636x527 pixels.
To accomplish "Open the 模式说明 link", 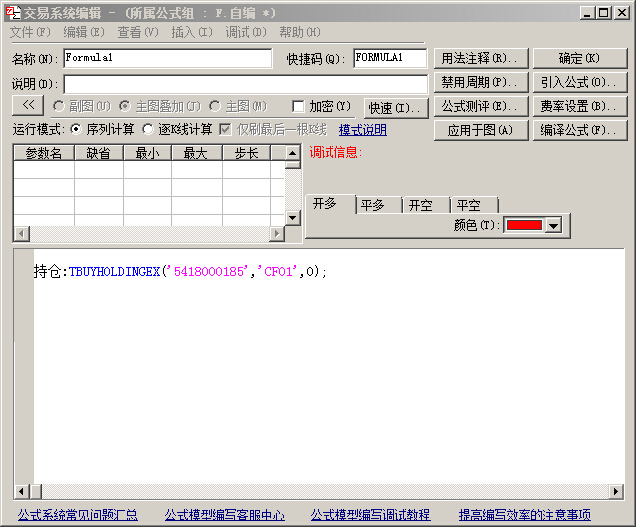I will pos(363,130).
